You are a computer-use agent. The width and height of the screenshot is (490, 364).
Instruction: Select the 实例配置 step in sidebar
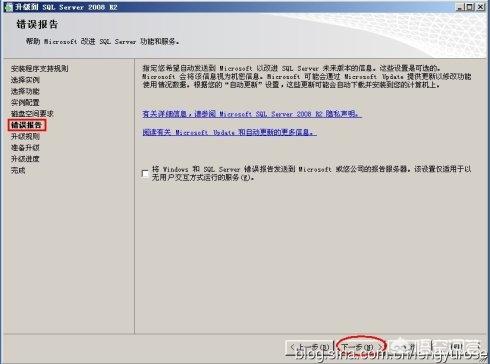(25, 103)
